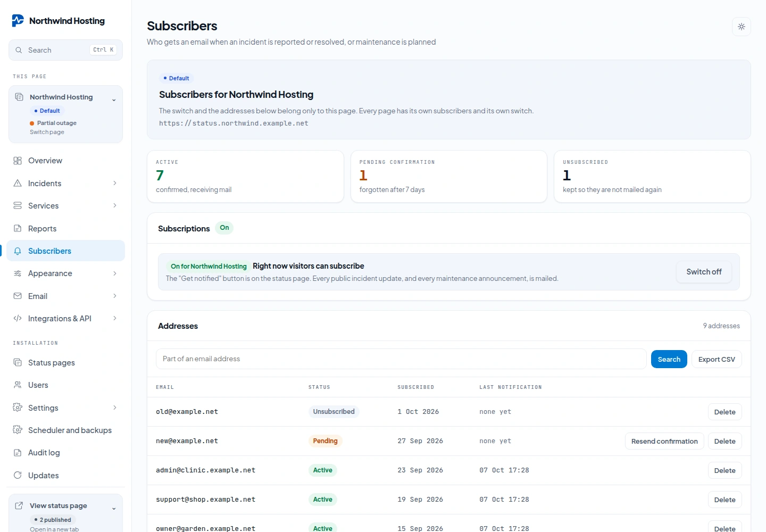
Task: Click the Audit log icon
Action: click(18, 453)
